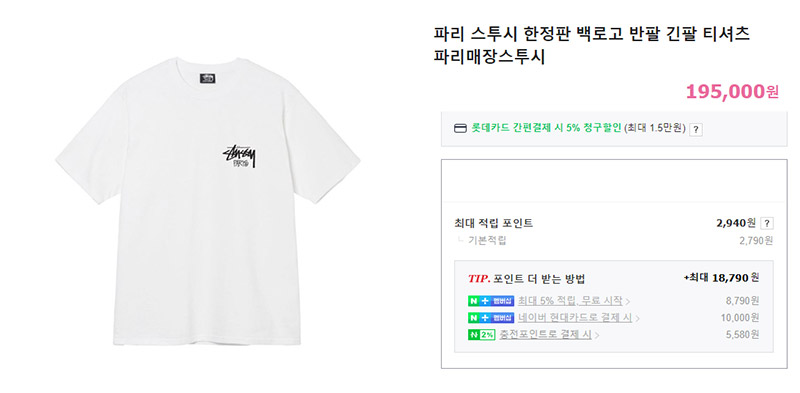800x393 pixels.
Task: Expand chevron after 최대 5% 적립, 무료 시작
Action: coord(628,301)
